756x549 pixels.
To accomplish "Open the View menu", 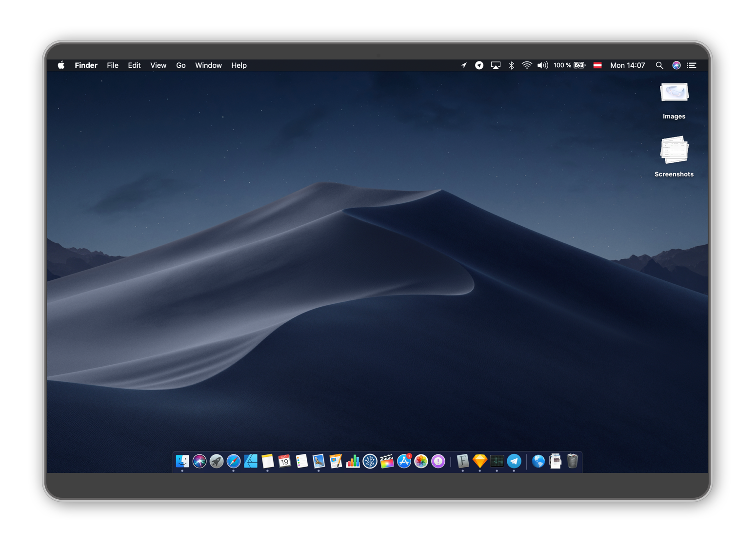I will 158,65.
